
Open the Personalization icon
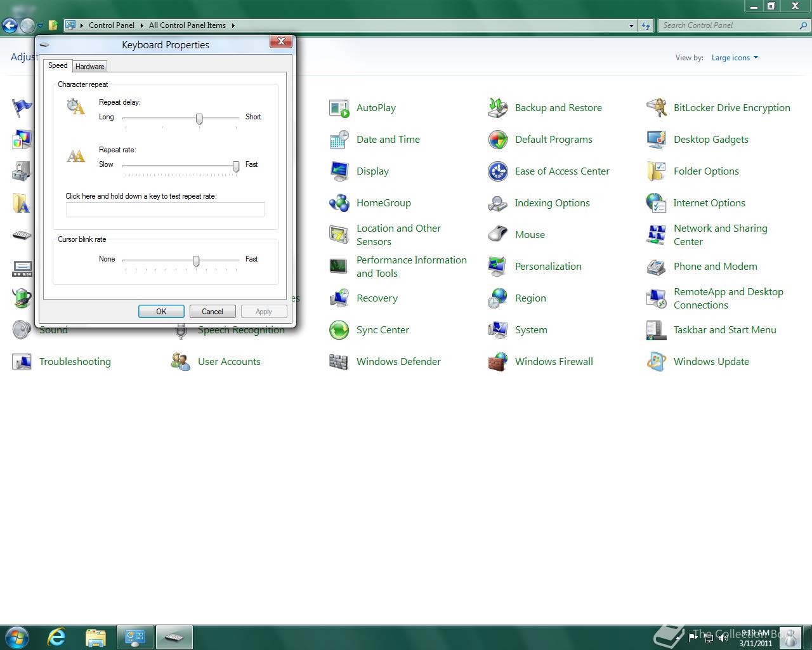pos(498,267)
